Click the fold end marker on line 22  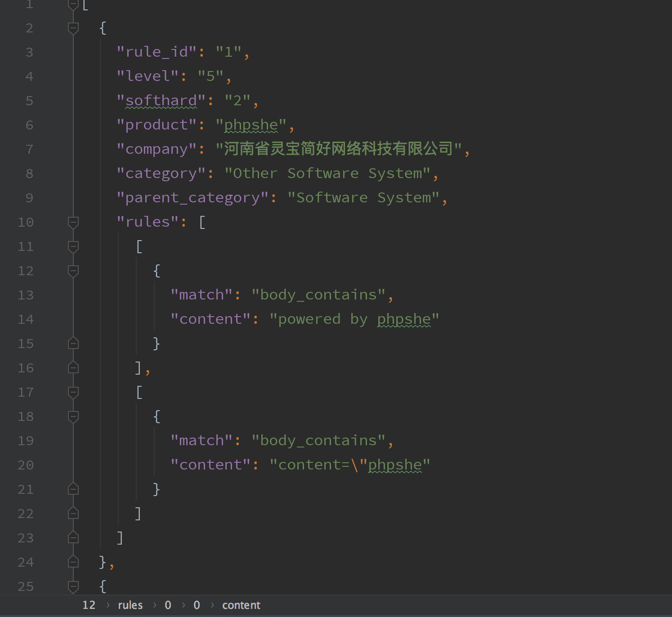(73, 514)
